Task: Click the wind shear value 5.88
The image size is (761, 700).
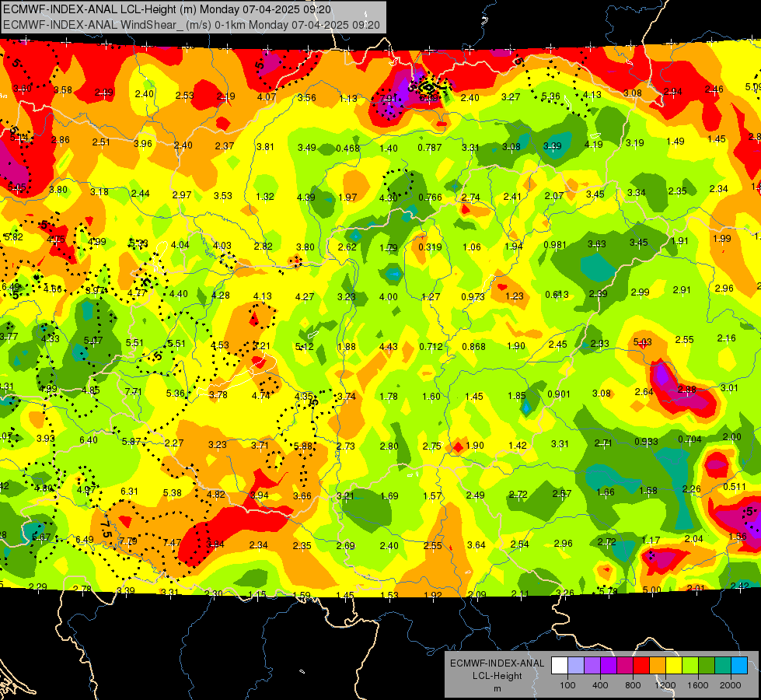Action: (303, 446)
